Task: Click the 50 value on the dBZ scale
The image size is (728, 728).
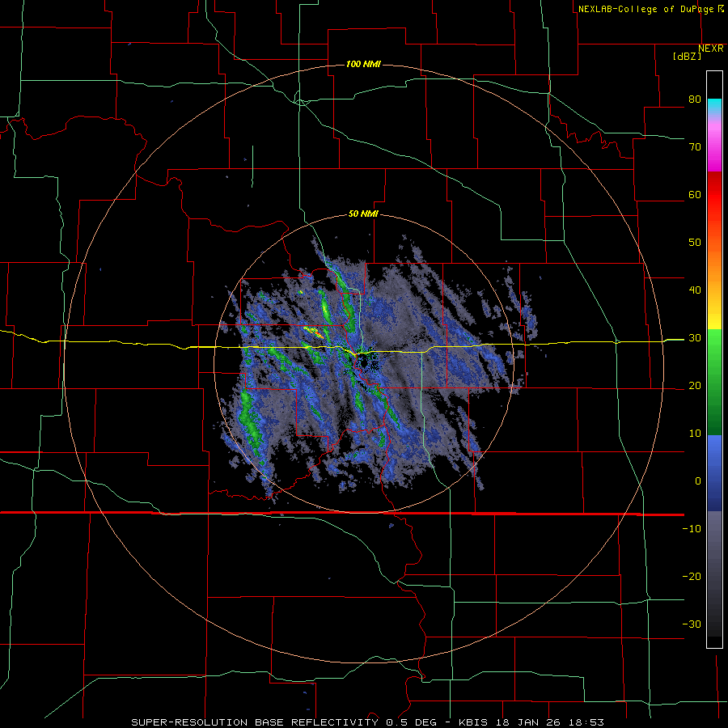Action: [x=695, y=243]
